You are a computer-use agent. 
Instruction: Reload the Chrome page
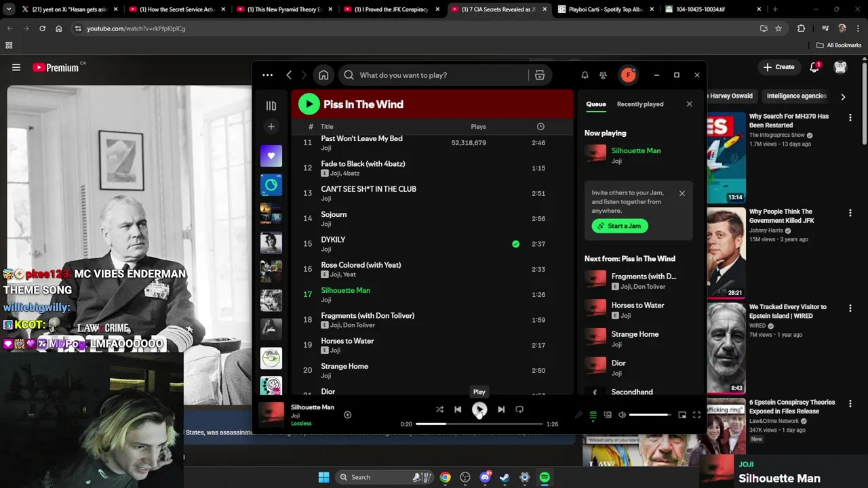click(42, 28)
